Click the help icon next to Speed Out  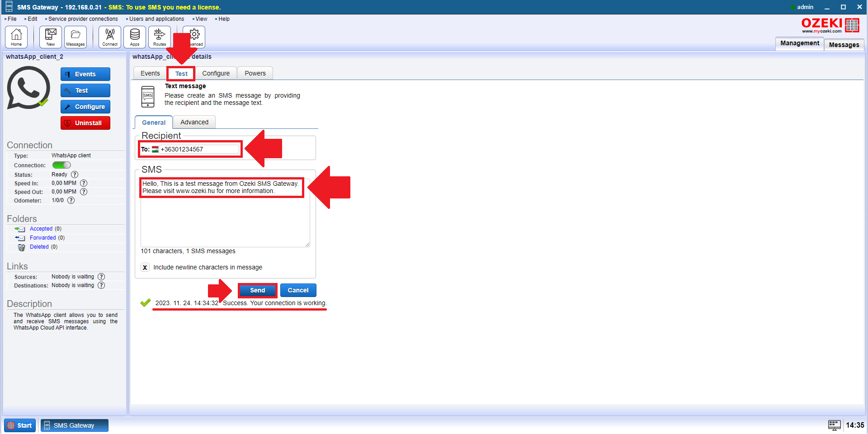pos(84,192)
